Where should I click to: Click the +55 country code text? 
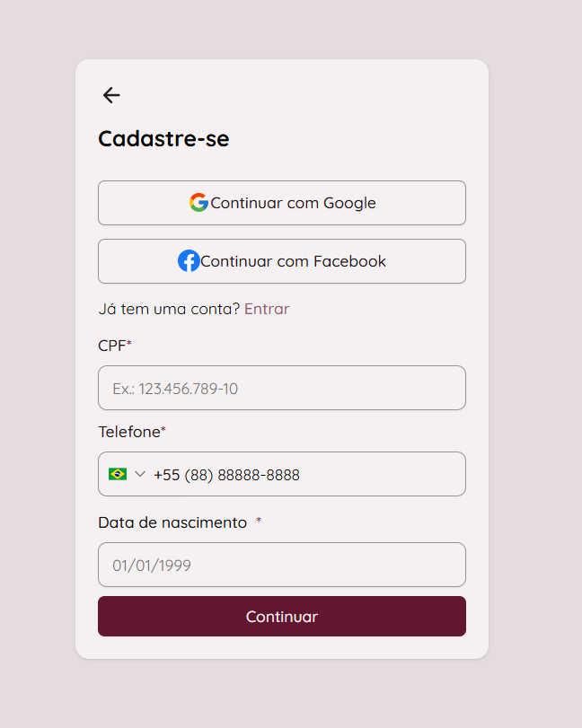coord(167,475)
